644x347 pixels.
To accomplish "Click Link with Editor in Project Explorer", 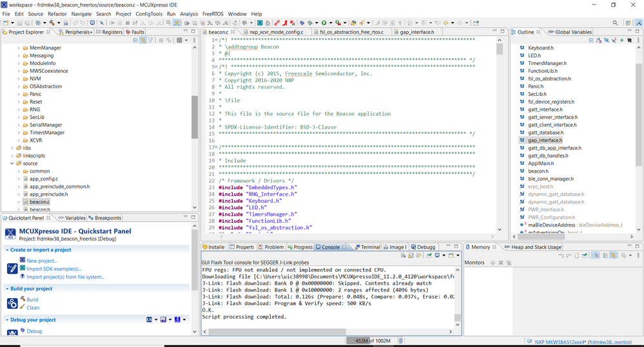I will [x=143, y=40].
